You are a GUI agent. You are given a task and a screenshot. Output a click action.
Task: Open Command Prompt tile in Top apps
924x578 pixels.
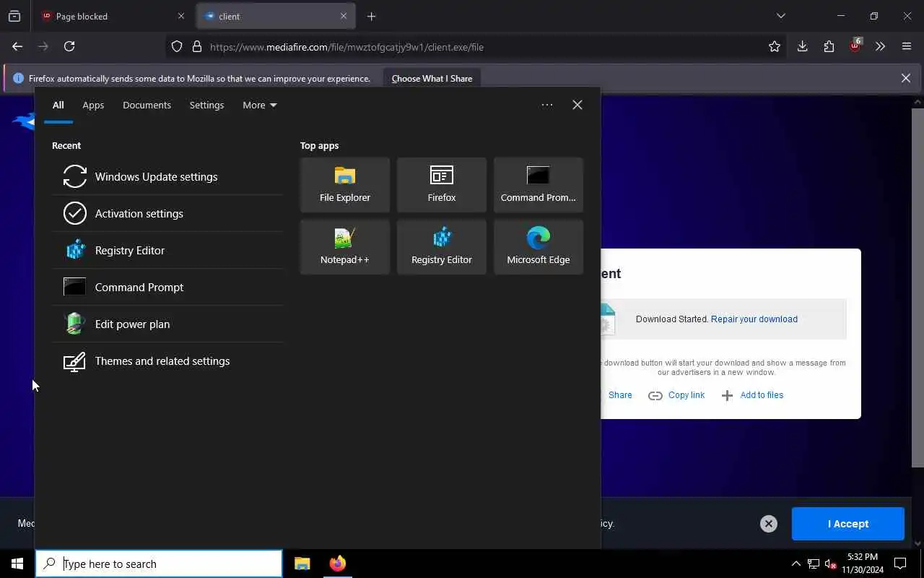539,185
